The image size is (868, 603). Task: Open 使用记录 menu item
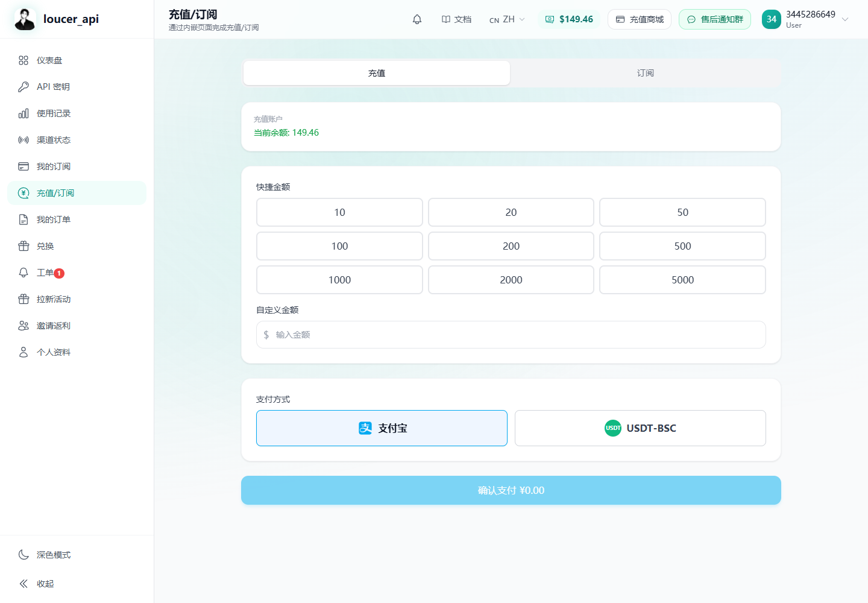[77, 113]
